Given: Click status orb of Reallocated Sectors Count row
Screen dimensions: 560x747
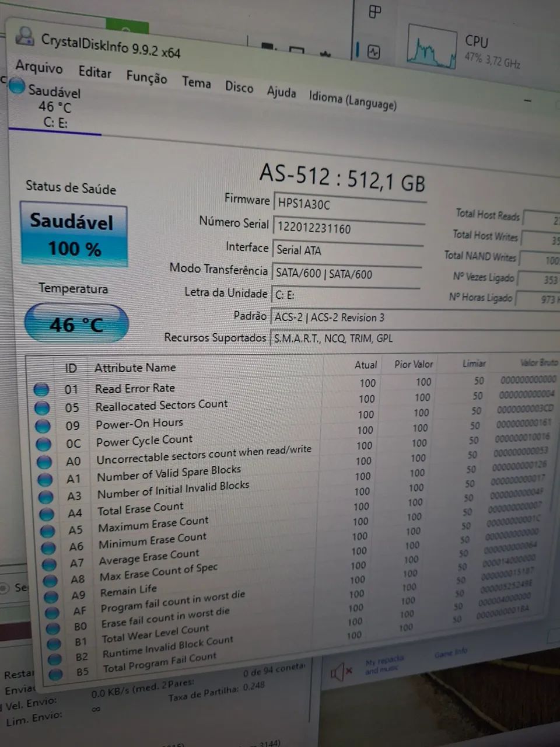Looking at the screenshot, I should [x=42, y=408].
